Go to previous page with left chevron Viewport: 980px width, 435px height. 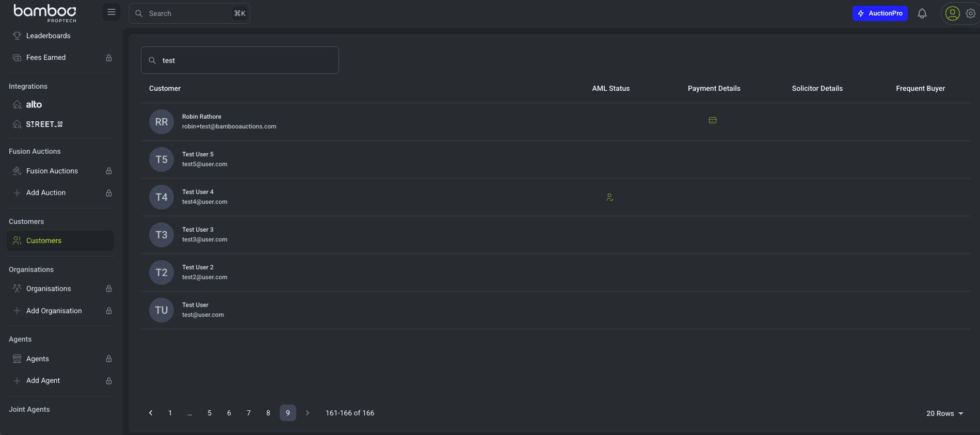[x=151, y=413]
